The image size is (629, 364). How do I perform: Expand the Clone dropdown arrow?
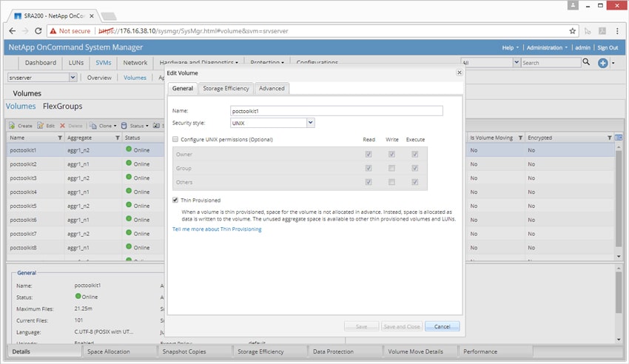click(x=115, y=126)
